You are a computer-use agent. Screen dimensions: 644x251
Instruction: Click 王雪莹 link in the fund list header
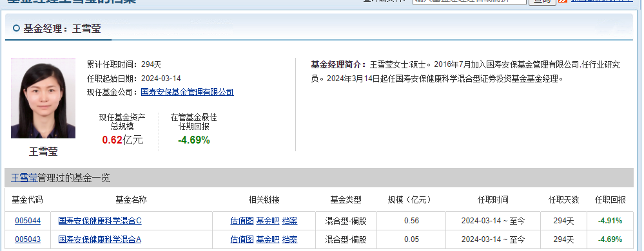click(x=24, y=178)
